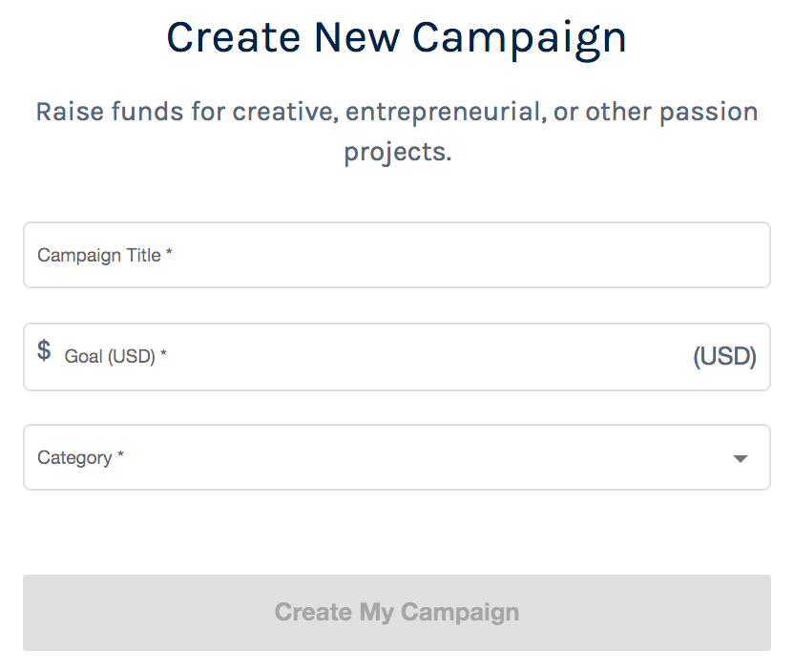Screen dimensions: 794x672
Task: Click the Raise funds description text
Action: coord(397,132)
